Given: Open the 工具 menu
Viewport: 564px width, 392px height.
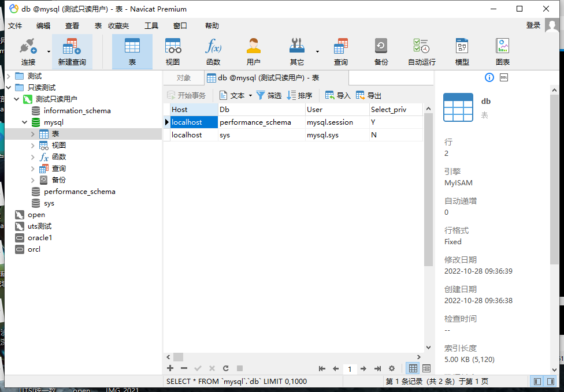Looking at the screenshot, I should point(151,26).
